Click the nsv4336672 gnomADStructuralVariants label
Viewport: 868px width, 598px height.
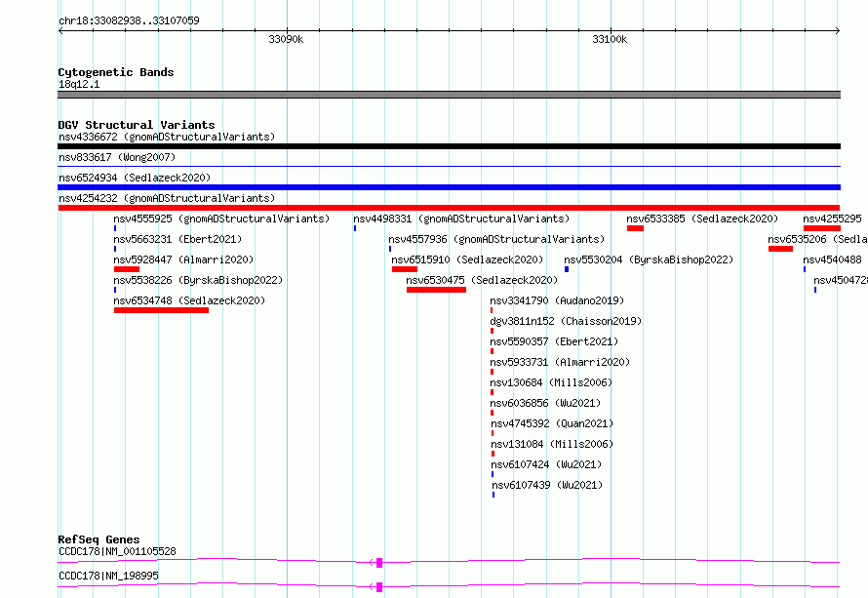167,137
